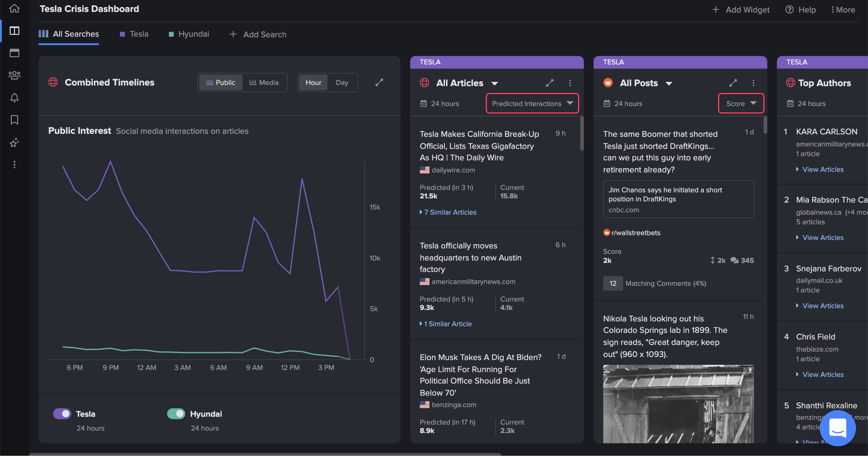Toggle the Tesla timeline series off
The width and height of the screenshot is (868, 457).
[62, 414]
